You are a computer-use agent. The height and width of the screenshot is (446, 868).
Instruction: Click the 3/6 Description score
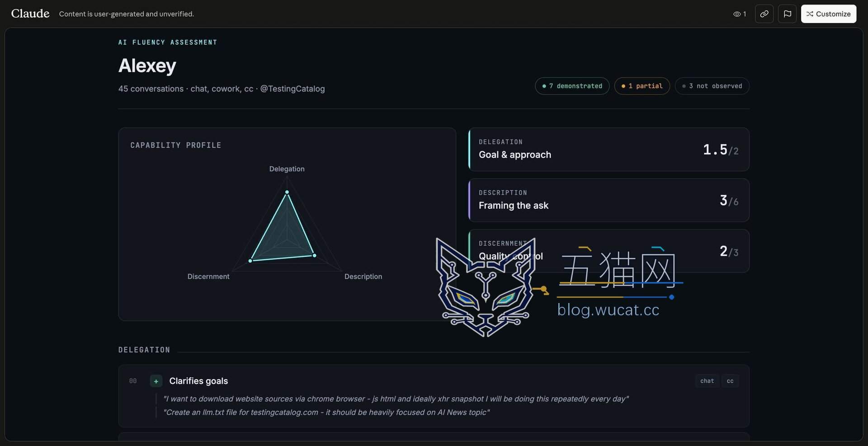pos(729,201)
